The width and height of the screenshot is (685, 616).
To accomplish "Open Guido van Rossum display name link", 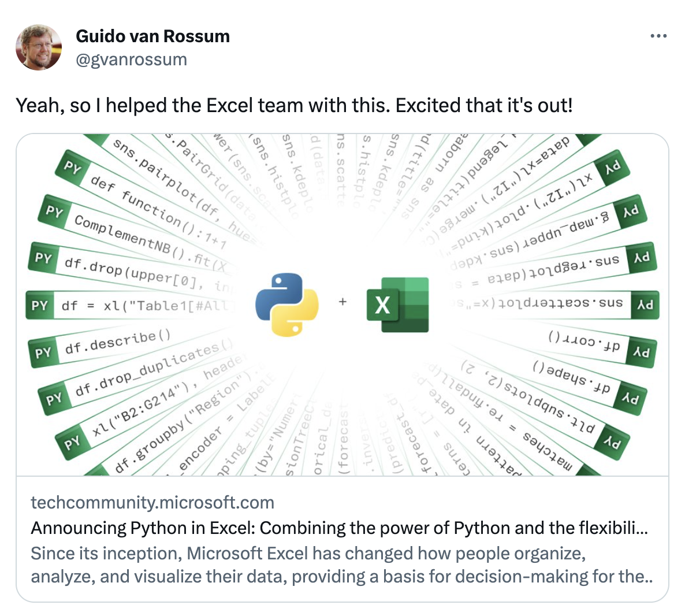I will tap(153, 36).
